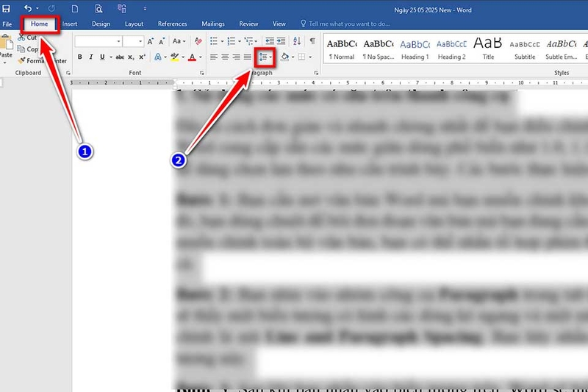Open underline style dropdown arrow
This screenshot has height=392, width=588.
[111, 57]
